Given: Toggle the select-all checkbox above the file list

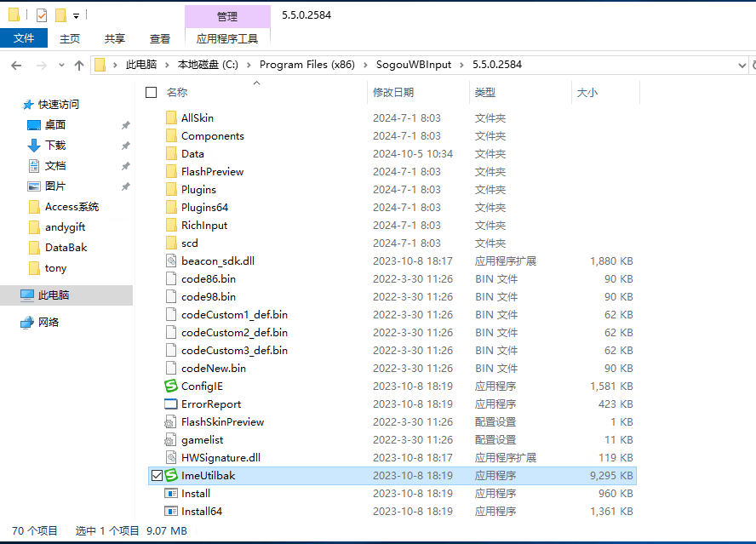Looking at the screenshot, I should tap(151, 93).
